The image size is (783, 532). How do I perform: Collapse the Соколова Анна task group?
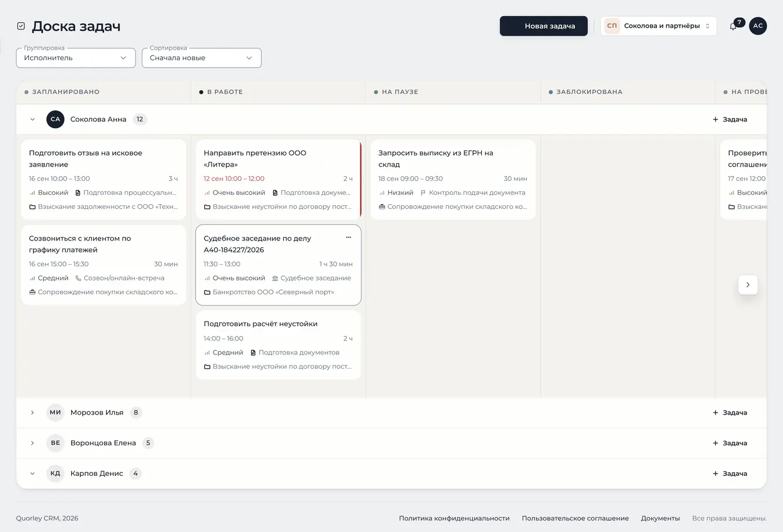pos(32,119)
